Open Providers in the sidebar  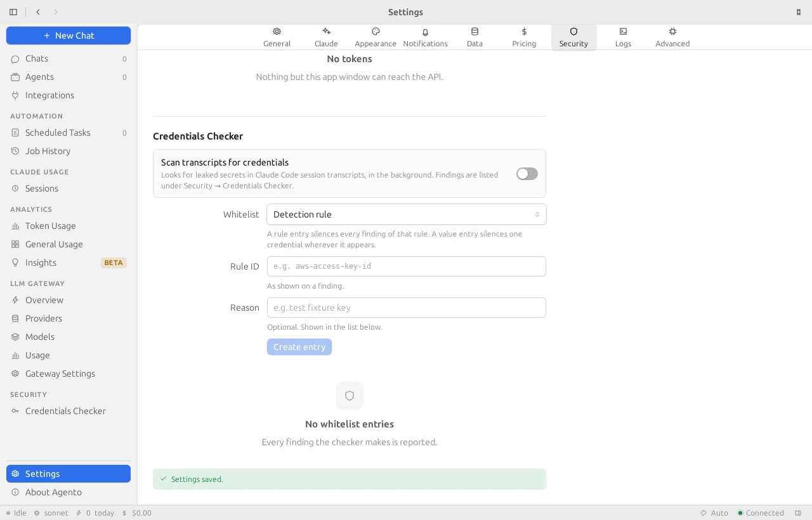coord(69,318)
